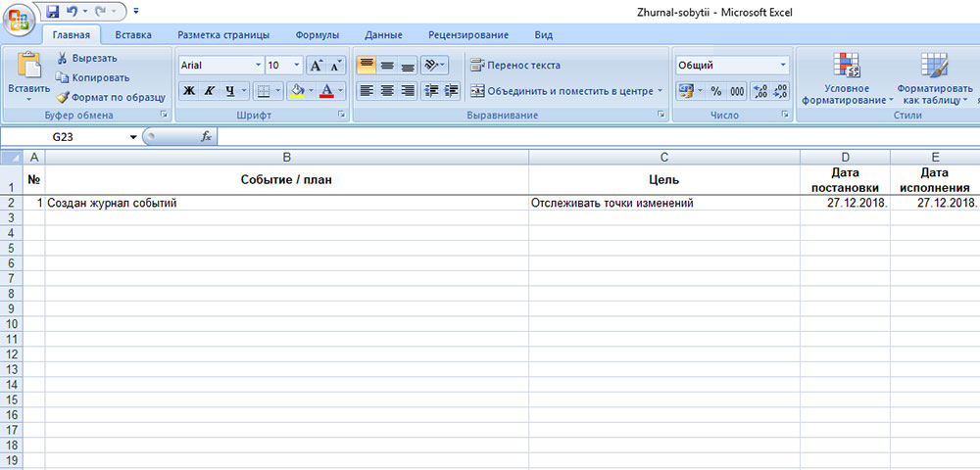Switch to the Разметка страницы tab
Viewport: 980px width, 470px height.
coord(223,35)
